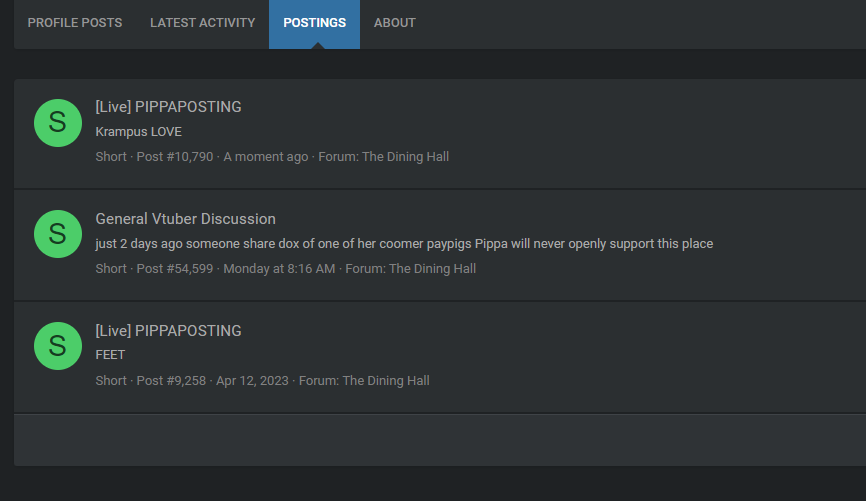Open the About tab
This screenshot has height=501, width=866.
394,23
